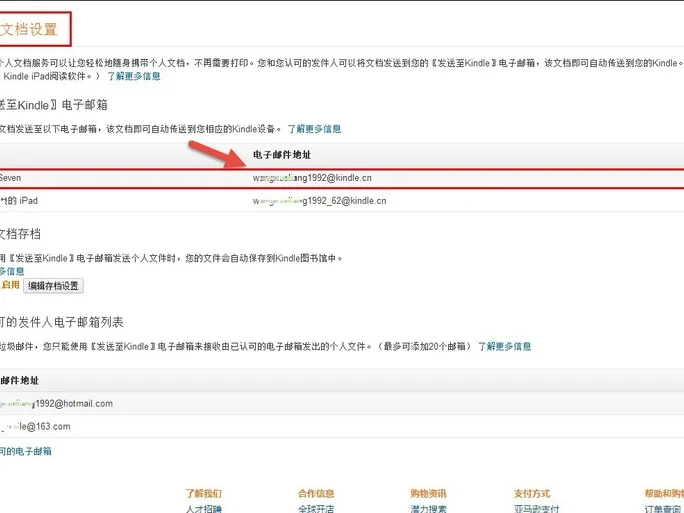Open the 全球开店 footer link
684x513 pixels.
(x=316, y=509)
